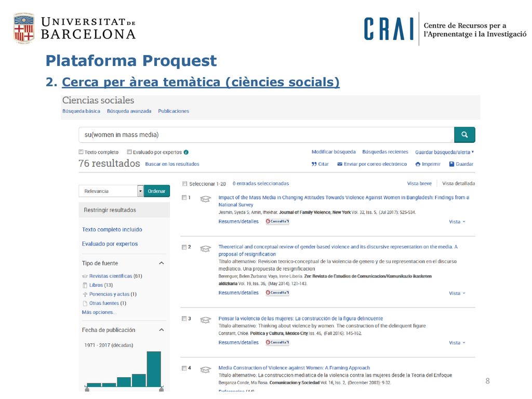Image resolution: width=532 pixels, height=399 pixels.
Task: Switch to Búsqueda básica tab
Action: click(x=81, y=111)
